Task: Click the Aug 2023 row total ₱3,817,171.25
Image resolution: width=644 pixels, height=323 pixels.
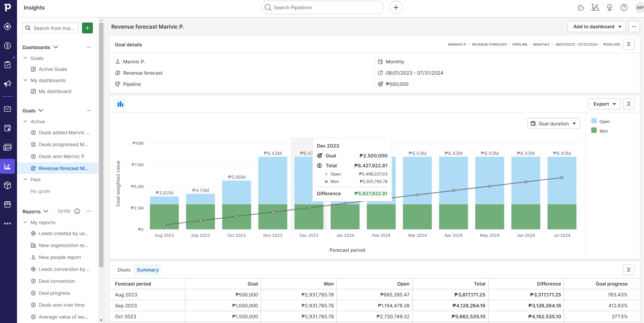Action: coord(469,295)
